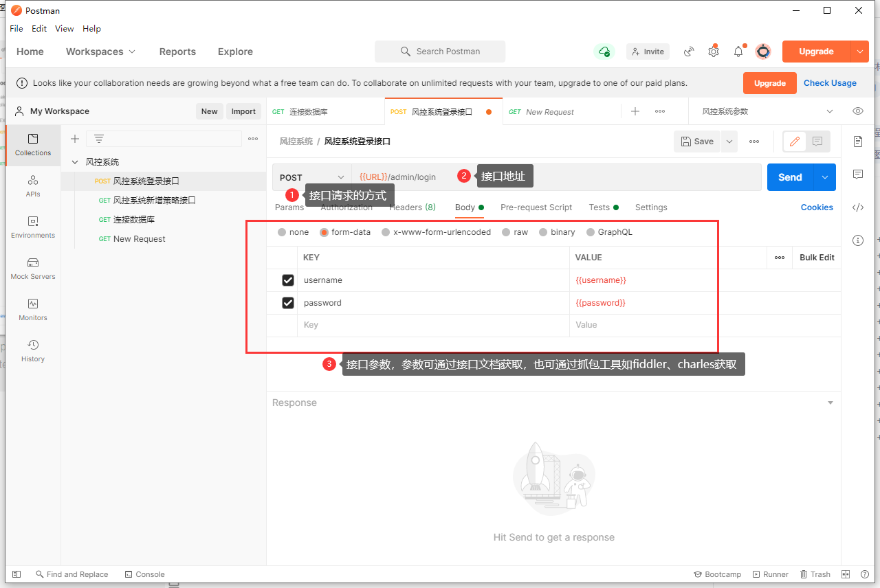Viewport: 880px width, 588px height.
Task: Select the APIs sidebar icon
Action: pyautogui.click(x=32, y=186)
